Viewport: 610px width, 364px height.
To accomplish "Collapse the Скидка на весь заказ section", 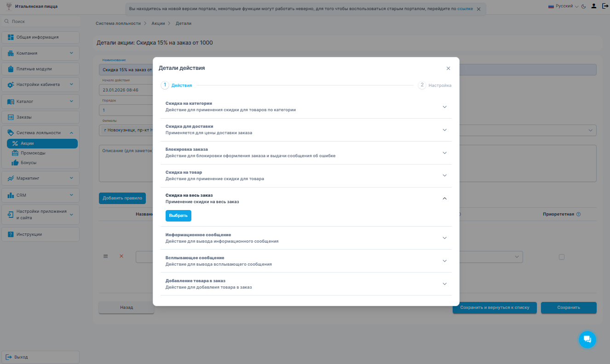I will point(444,199).
